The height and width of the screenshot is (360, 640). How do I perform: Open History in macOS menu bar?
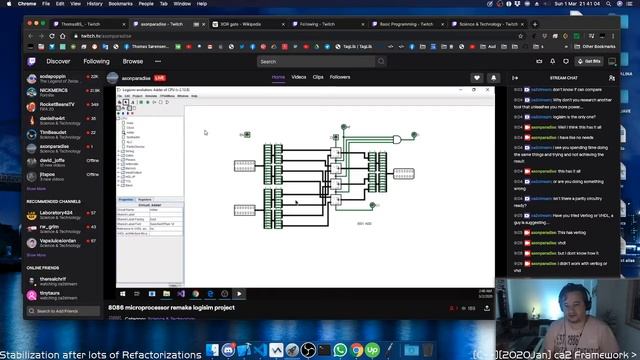94,4
